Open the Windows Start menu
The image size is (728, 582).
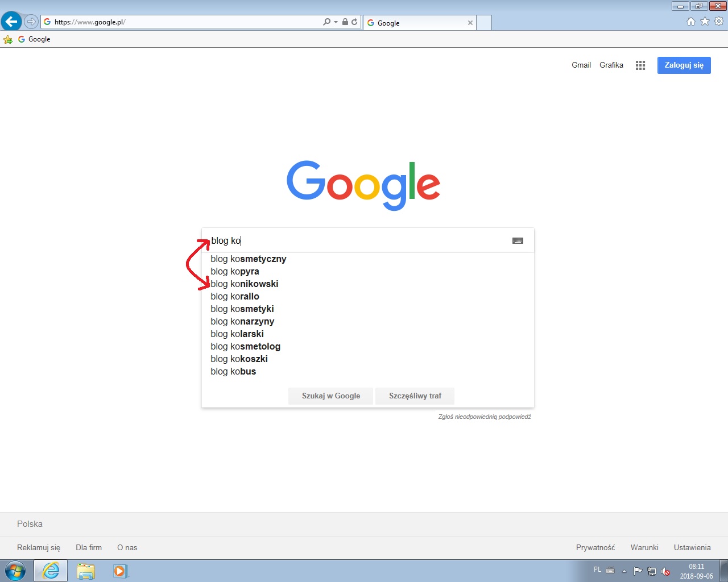[x=15, y=571]
